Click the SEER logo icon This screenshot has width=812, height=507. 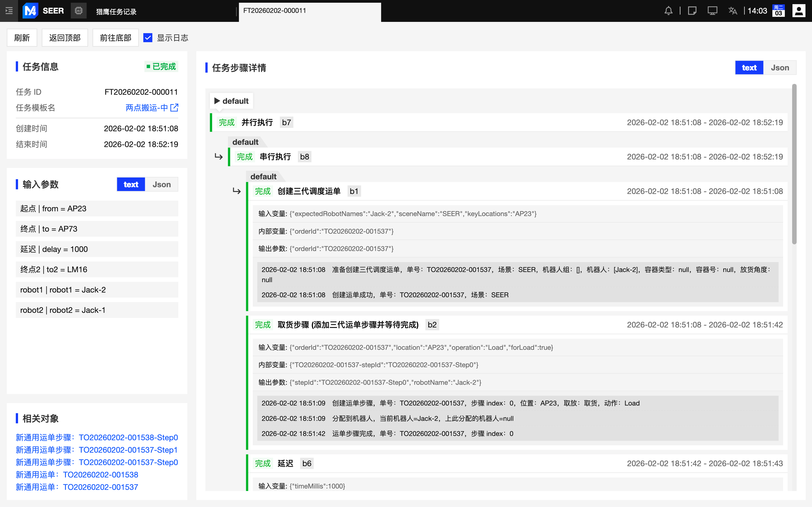(x=30, y=11)
